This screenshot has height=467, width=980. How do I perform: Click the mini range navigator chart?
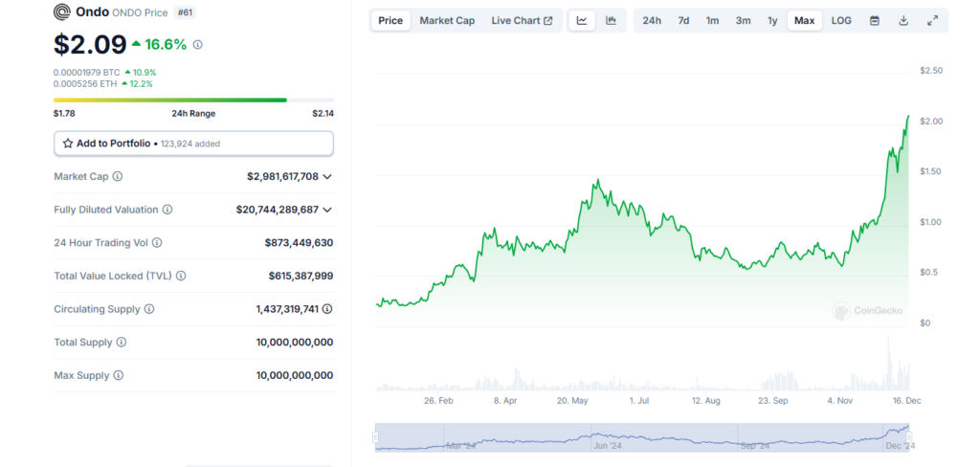coord(642,437)
